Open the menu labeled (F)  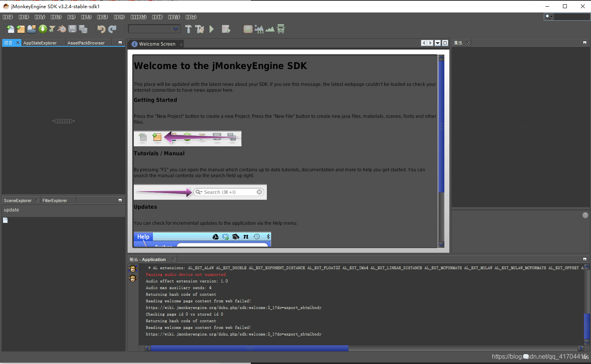pyautogui.click(x=8, y=17)
